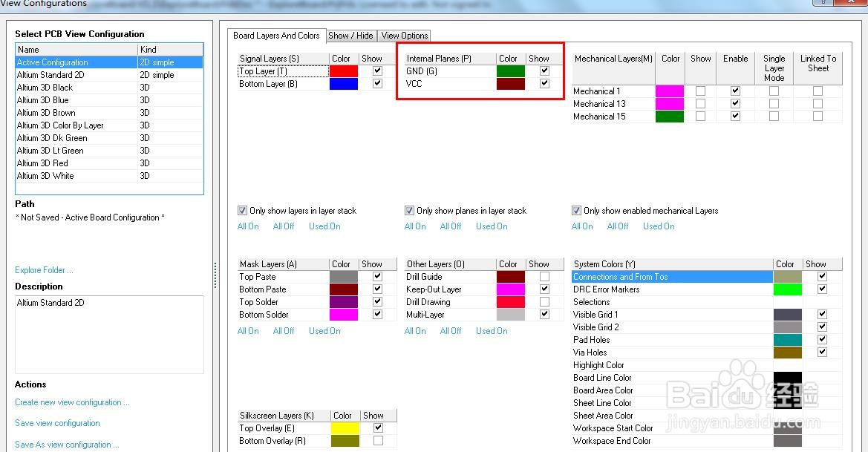Image resolution: width=868 pixels, height=452 pixels.
Task: Click the panel splitter grip
Action: pos(215,275)
